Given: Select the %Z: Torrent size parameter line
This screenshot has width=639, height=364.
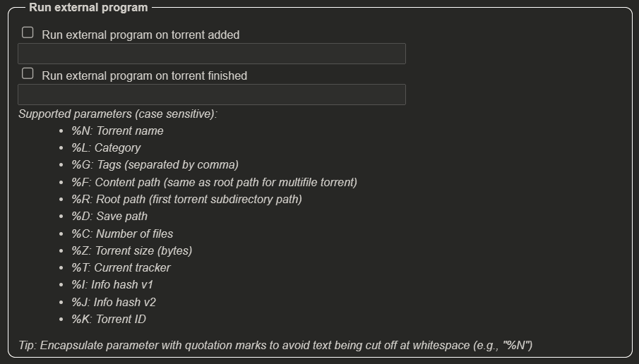Looking at the screenshot, I should pyautogui.click(x=131, y=251).
